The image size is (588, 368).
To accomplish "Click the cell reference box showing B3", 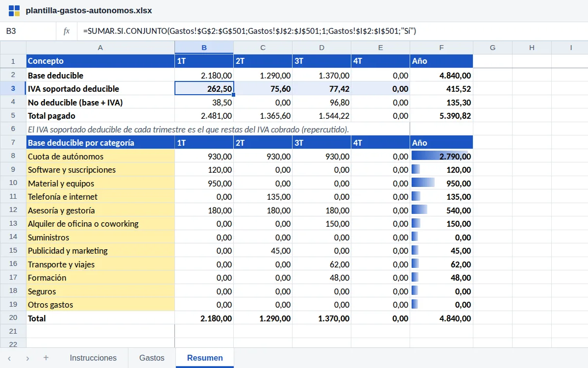I will click(x=28, y=31).
